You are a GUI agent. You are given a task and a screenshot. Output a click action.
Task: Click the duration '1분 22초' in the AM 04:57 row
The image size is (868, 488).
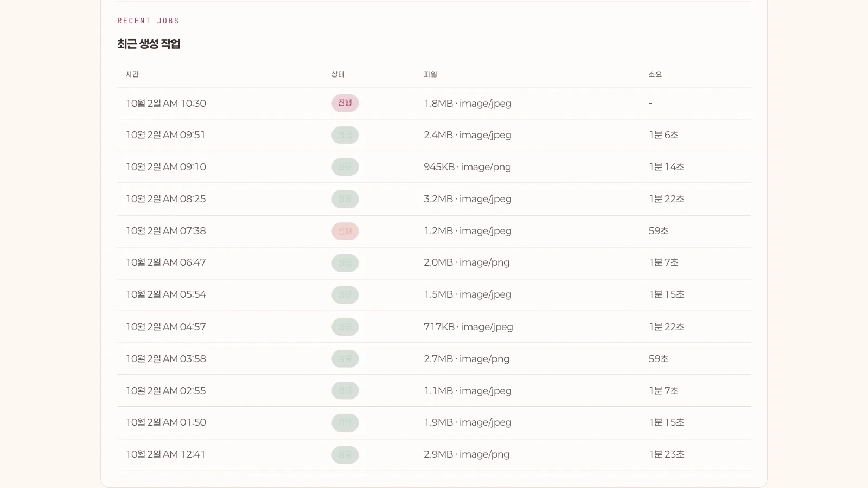(x=666, y=327)
